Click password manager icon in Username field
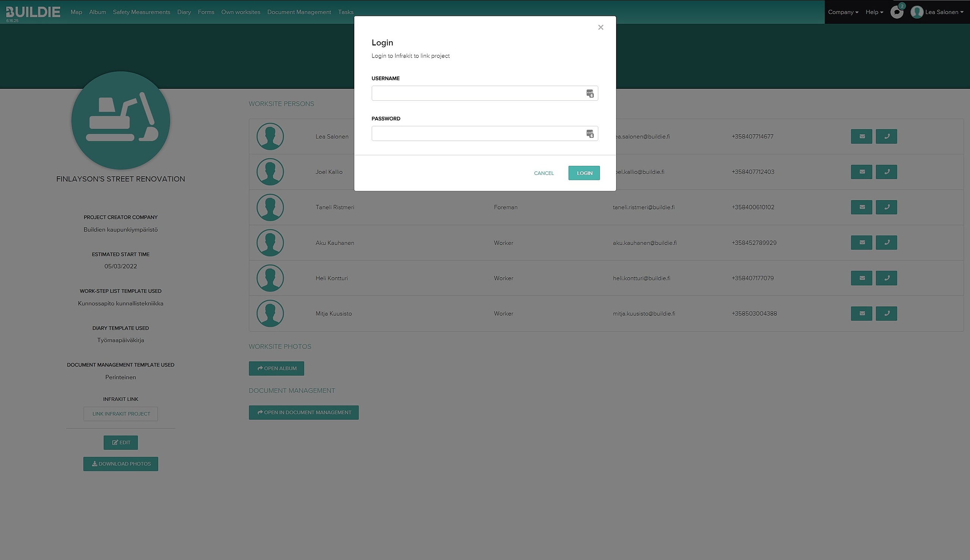 coord(590,94)
